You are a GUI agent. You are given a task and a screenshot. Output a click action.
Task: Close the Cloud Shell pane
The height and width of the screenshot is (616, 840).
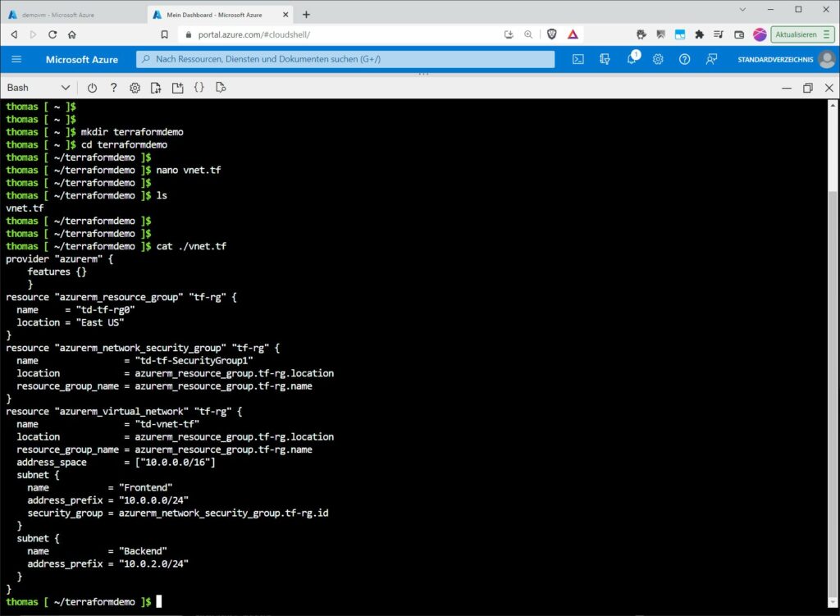[829, 88]
